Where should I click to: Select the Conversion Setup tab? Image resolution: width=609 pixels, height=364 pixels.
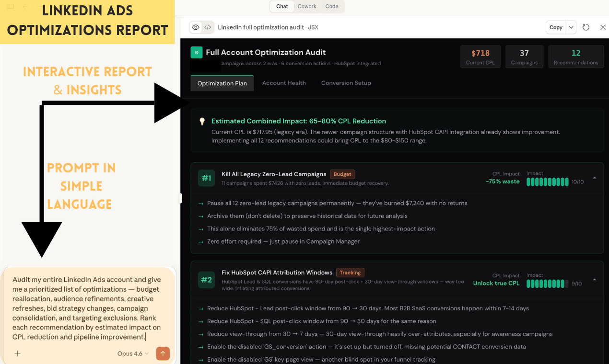pyautogui.click(x=346, y=83)
